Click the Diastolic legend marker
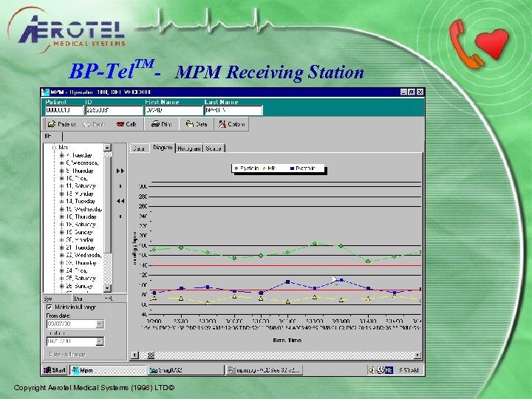 tap(292, 168)
